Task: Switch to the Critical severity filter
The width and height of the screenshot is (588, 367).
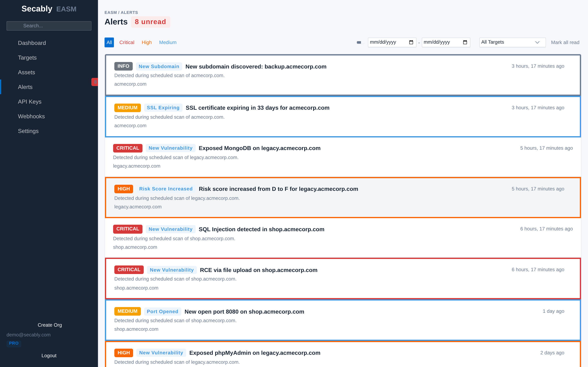Action: click(127, 42)
